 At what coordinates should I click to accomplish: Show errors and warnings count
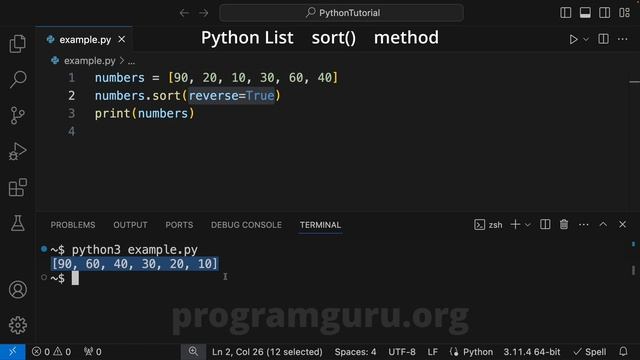point(51,352)
